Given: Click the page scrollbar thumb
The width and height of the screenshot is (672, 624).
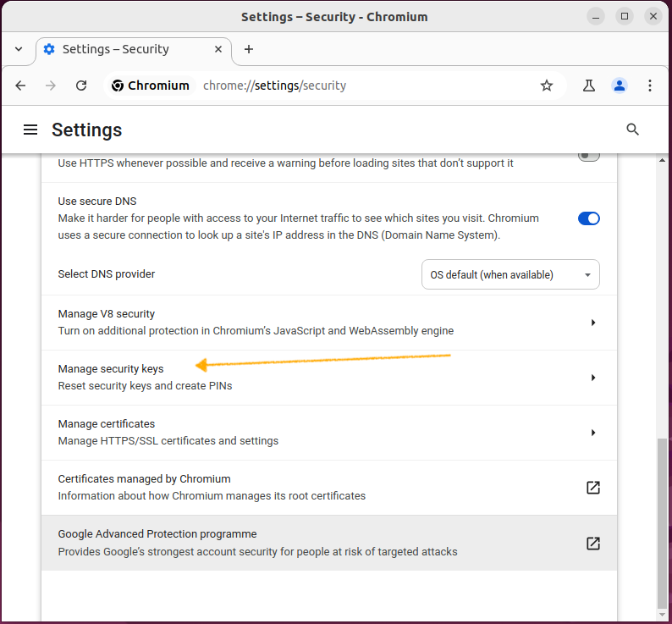Looking at the screenshot, I should [x=662, y=522].
